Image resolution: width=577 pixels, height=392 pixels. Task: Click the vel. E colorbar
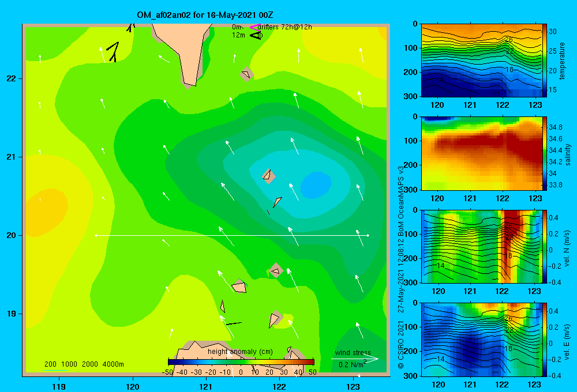click(545, 340)
